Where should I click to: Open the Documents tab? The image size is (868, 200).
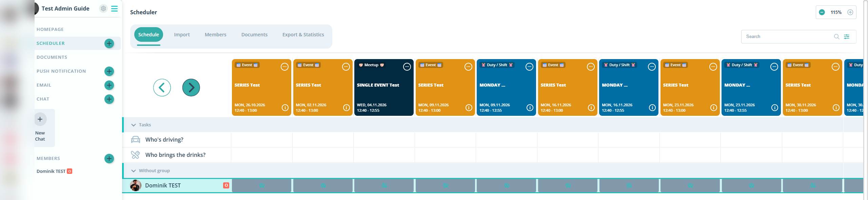[254, 35]
